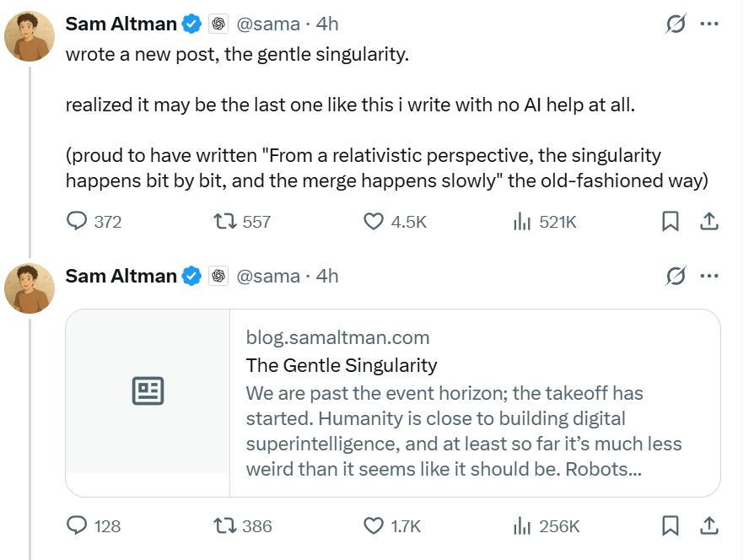Image resolution: width=754 pixels, height=560 pixels.
Task: Reply to the first Sam Altman post
Action: point(78,221)
